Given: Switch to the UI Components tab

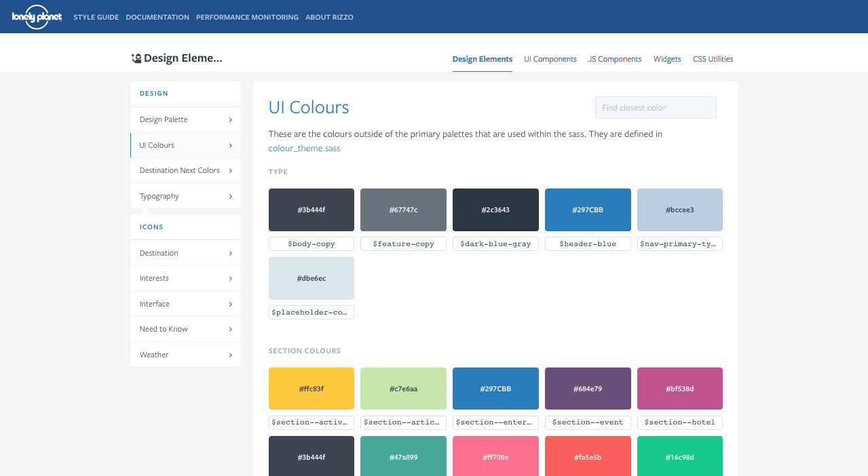Looking at the screenshot, I should tap(550, 59).
